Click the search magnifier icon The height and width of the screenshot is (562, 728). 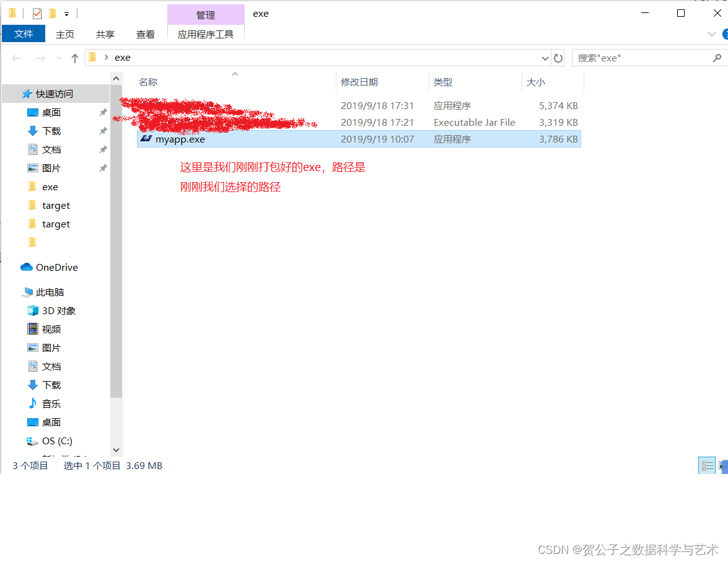pyautogui.click(x=717, y=58)
